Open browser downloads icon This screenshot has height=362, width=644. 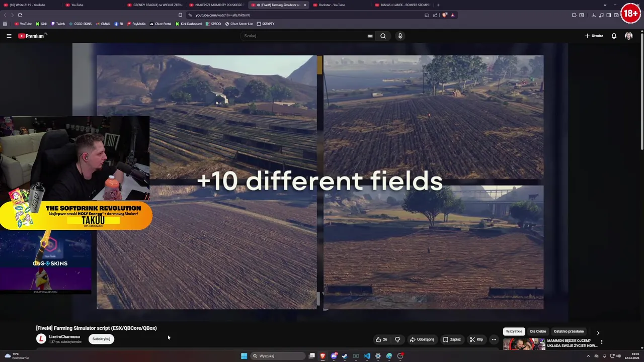point(594,15)
